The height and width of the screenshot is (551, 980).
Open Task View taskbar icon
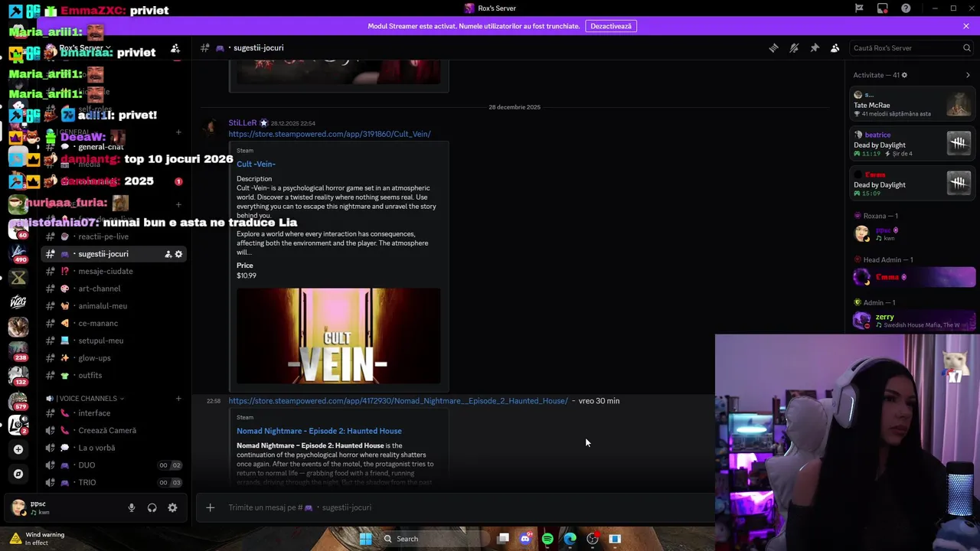(x=503, y=539)
